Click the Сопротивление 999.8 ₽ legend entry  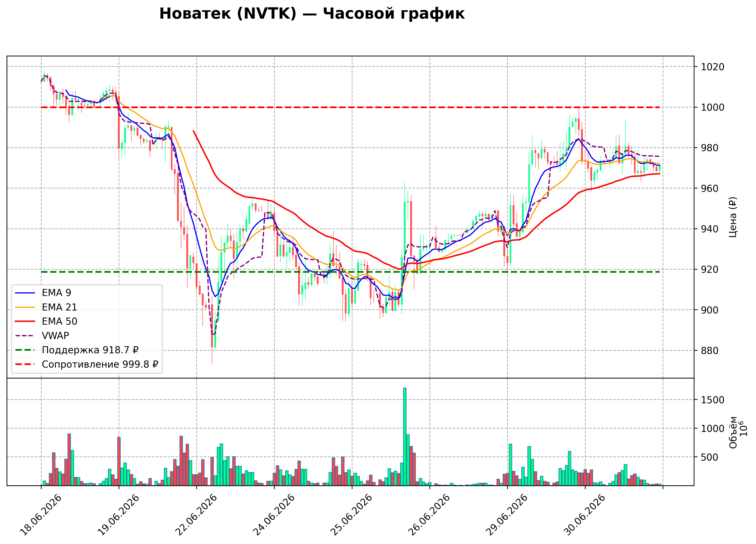point(87,364)
